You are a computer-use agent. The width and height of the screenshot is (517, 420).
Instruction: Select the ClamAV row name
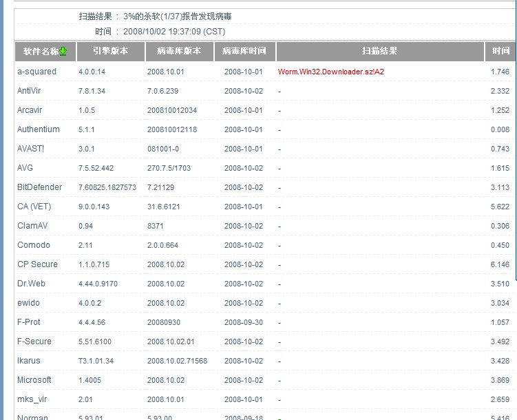[32, 226]
